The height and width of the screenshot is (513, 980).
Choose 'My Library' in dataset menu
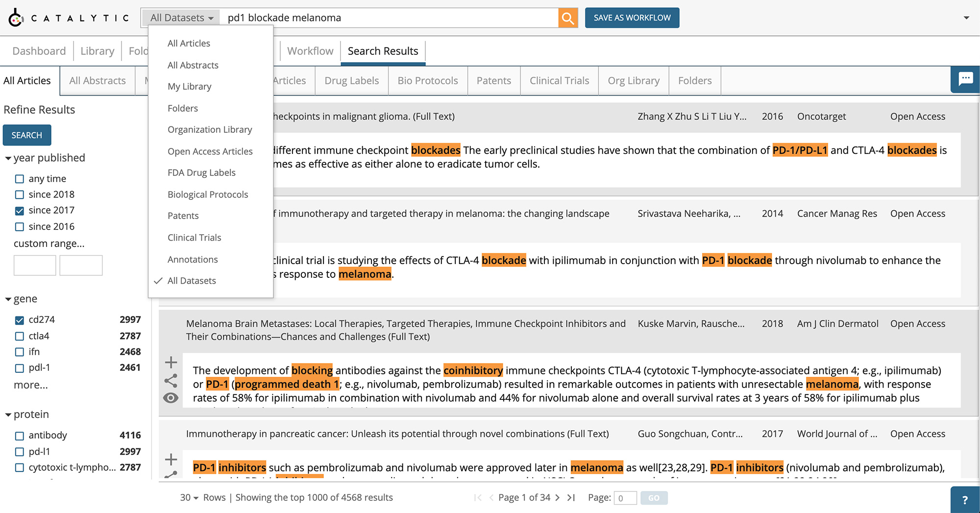189,87
